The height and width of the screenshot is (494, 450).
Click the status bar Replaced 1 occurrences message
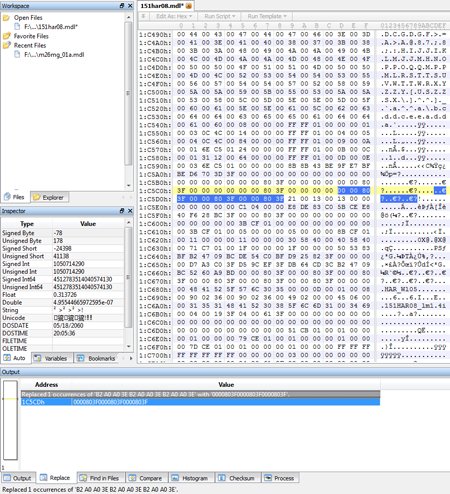tap(90, 489)
